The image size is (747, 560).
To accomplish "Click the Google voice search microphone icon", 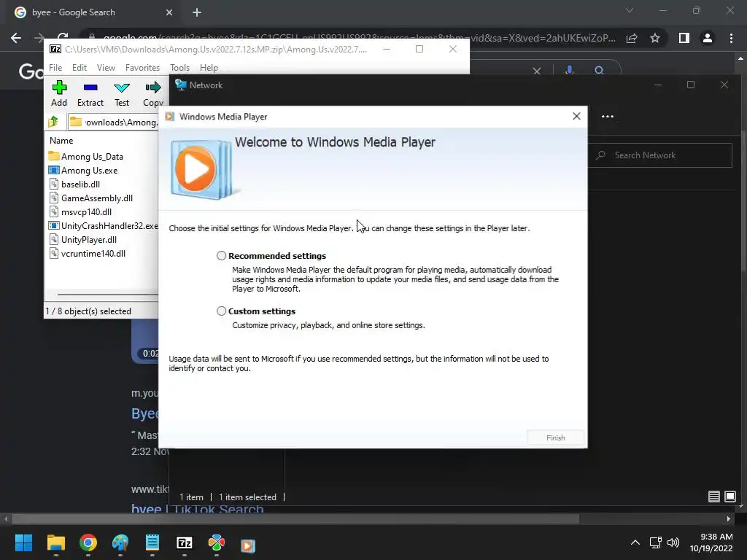I will 569,71.
